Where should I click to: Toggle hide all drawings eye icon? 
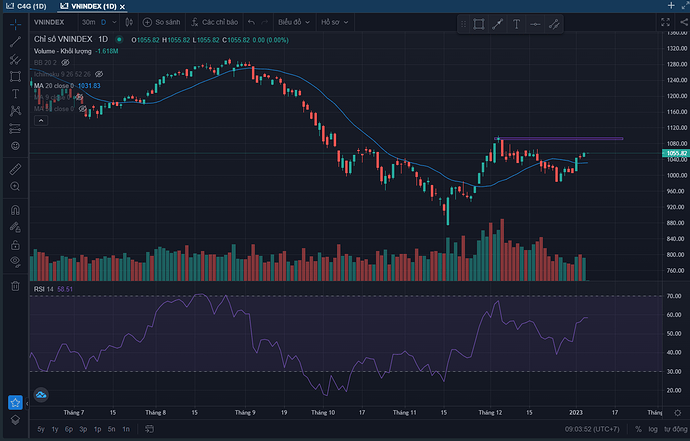coord(15,261)
